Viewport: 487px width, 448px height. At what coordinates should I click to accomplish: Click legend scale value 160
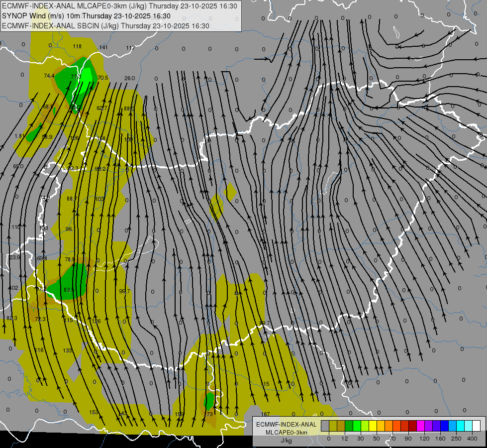point(440,439)
